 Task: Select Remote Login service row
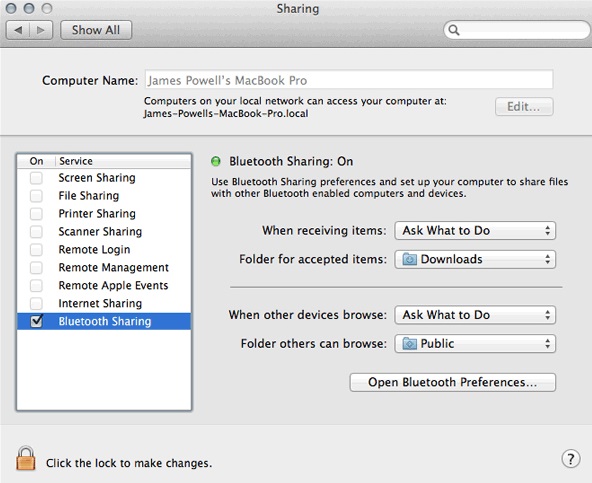pos(104,250)
